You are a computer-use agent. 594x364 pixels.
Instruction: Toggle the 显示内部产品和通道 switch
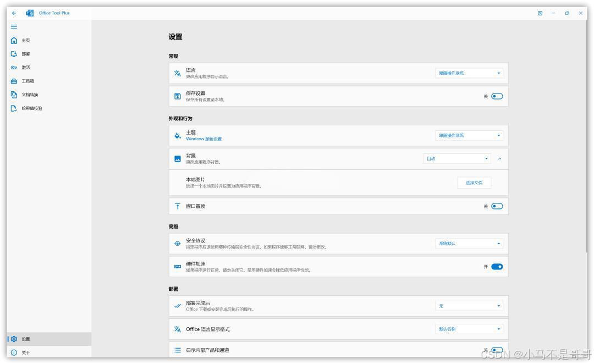point(497,350)
